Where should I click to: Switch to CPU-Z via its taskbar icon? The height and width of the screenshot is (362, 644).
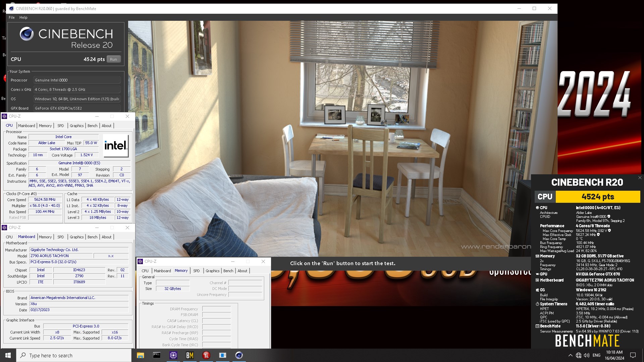[x=173, y=355]
